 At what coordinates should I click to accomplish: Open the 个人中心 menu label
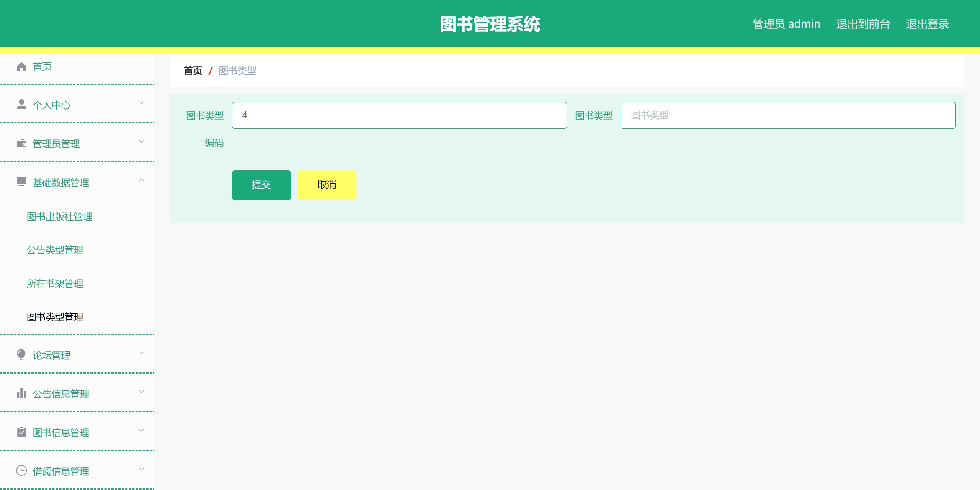pos(51,105)
